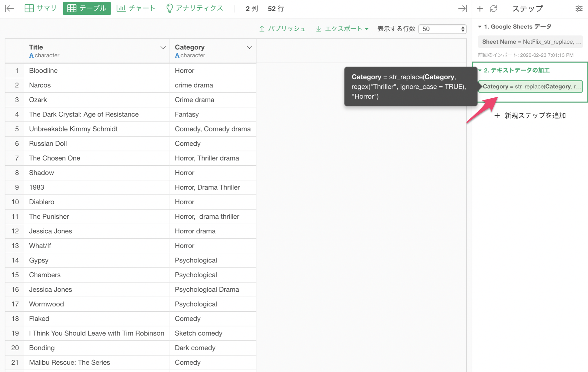This screenshot has height=372, width=588.
Task: Change the 表示する行数 value of 50
Action: tap(442, 29)
